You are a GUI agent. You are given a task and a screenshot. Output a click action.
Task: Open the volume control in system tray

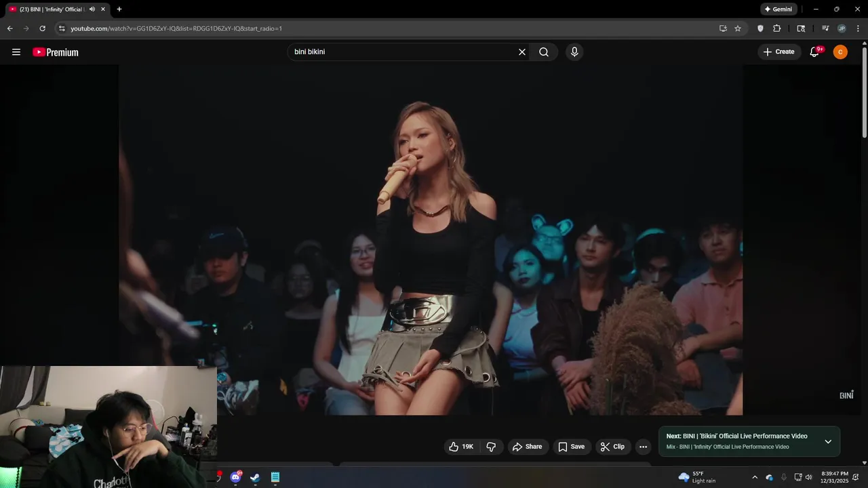809,477
